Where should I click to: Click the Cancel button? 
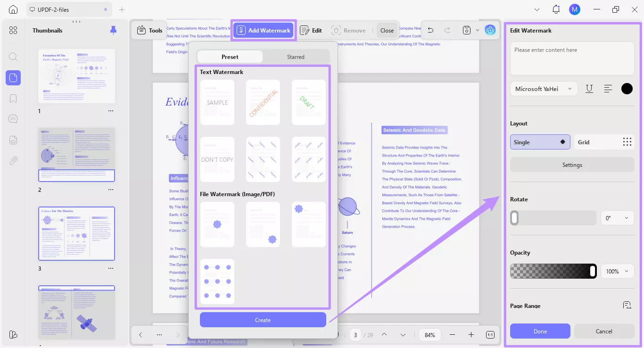click(604, 331)
